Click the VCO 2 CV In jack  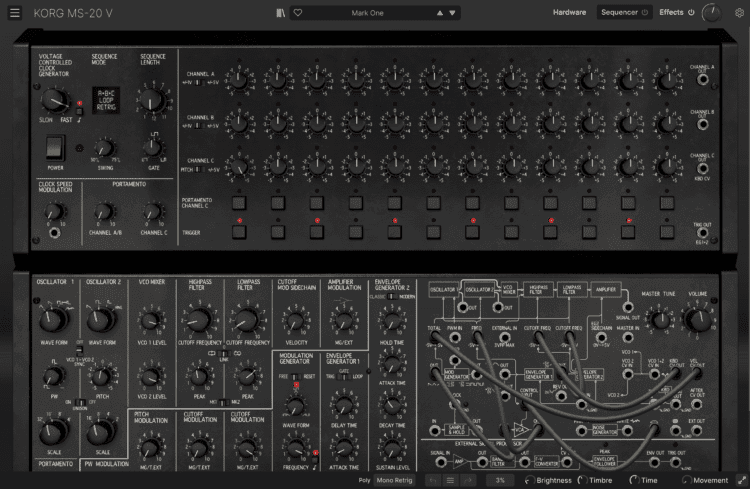pos(628,374)
